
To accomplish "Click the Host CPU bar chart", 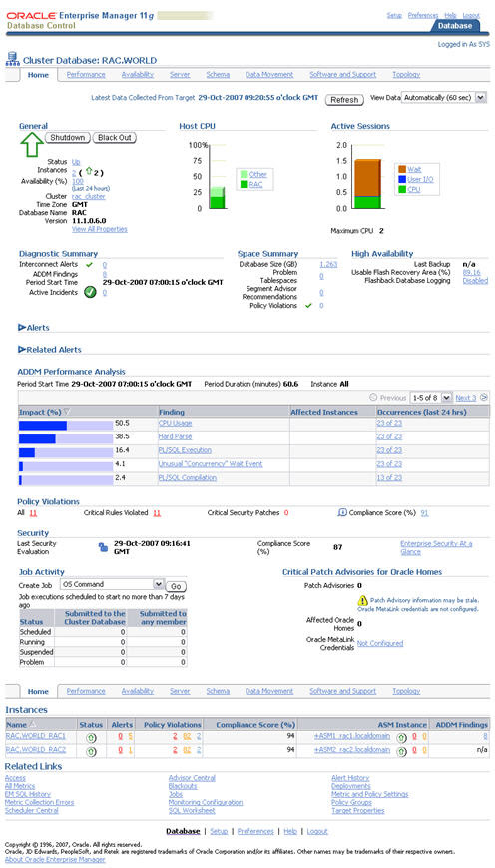I will [217, 197].
